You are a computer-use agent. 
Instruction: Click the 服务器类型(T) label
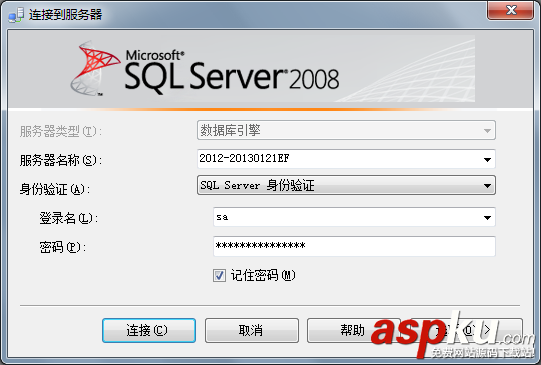(61, 131)
